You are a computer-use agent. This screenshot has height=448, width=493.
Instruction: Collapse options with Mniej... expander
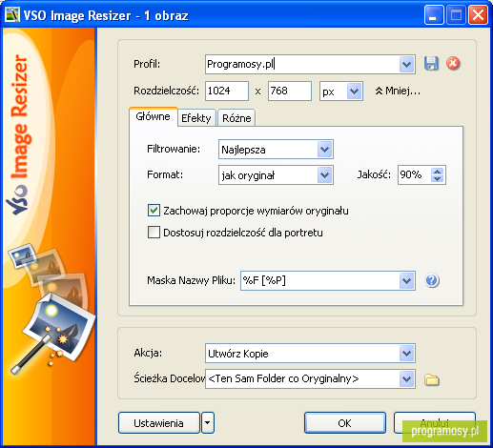pyautogui.click(x=398, y=92)
